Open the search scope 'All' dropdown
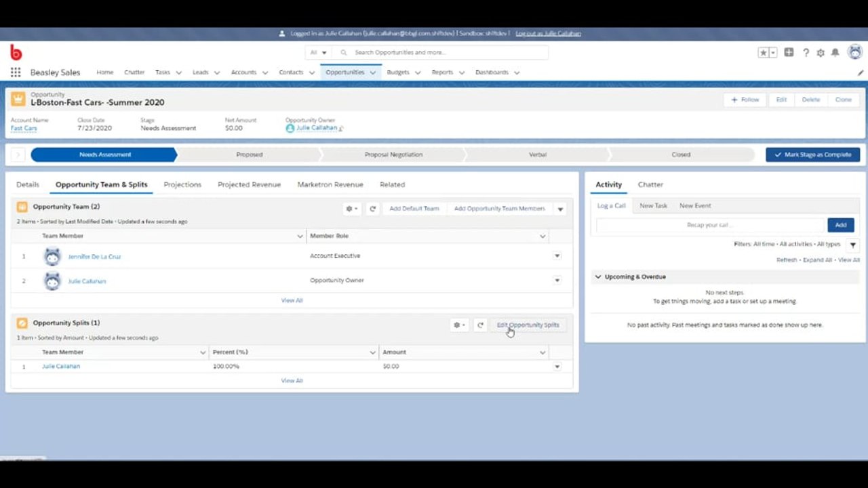868x488 pixels. pos(318,52)
